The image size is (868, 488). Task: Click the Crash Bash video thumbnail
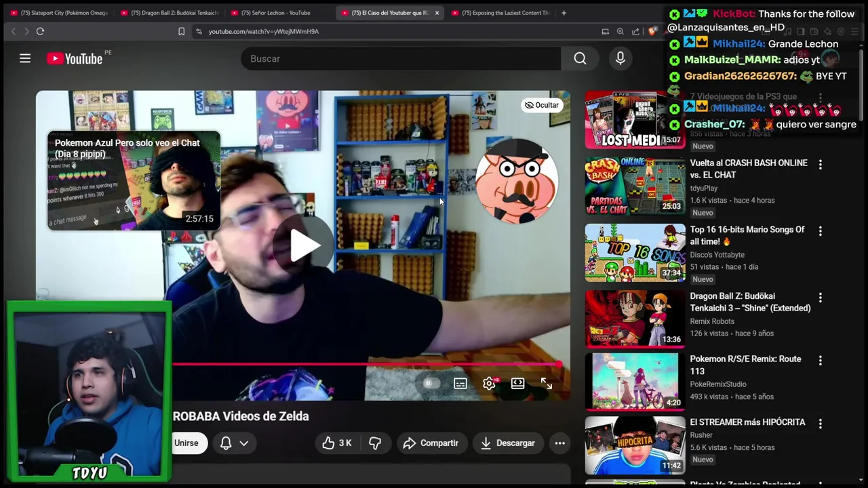click(x=635, y=185)
